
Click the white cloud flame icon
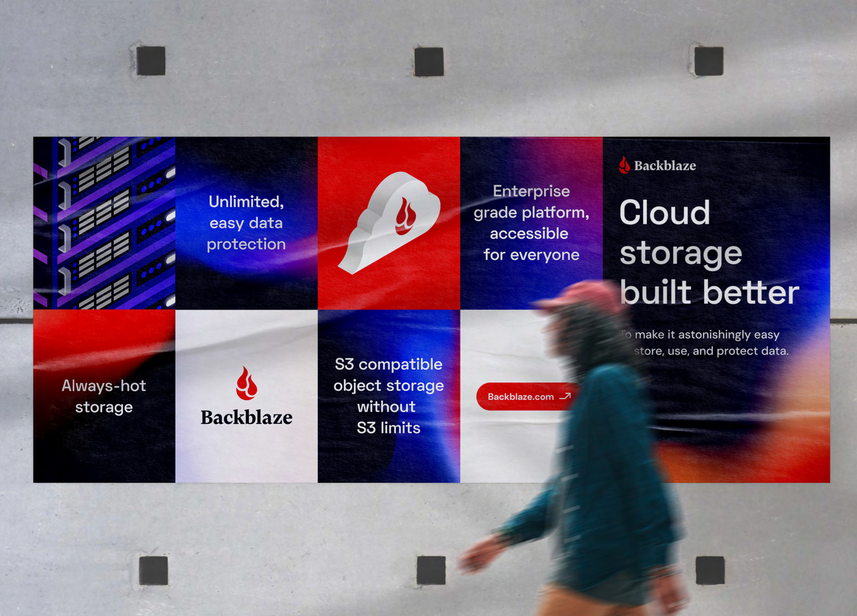click(x=392, y=222)
